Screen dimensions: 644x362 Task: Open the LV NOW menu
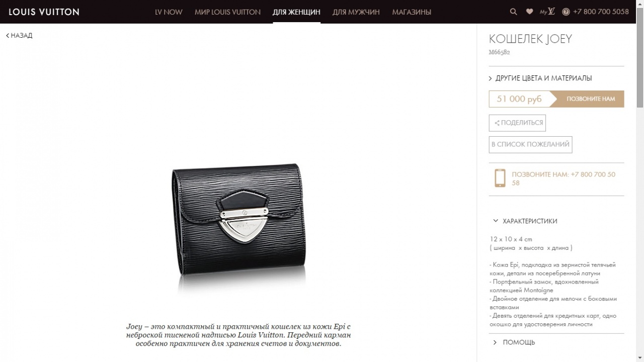click(169, 12)
